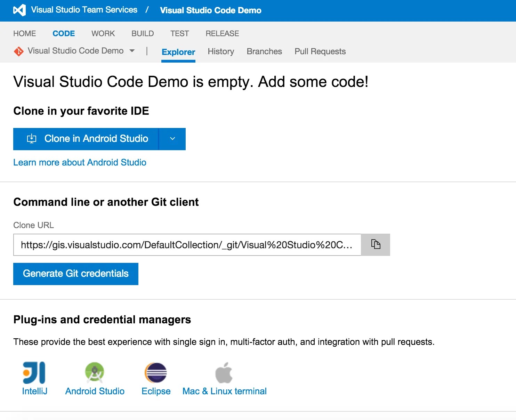Screen dimensions: 516x420
Task: Open the WORK hub
Action: coord(103,33)
